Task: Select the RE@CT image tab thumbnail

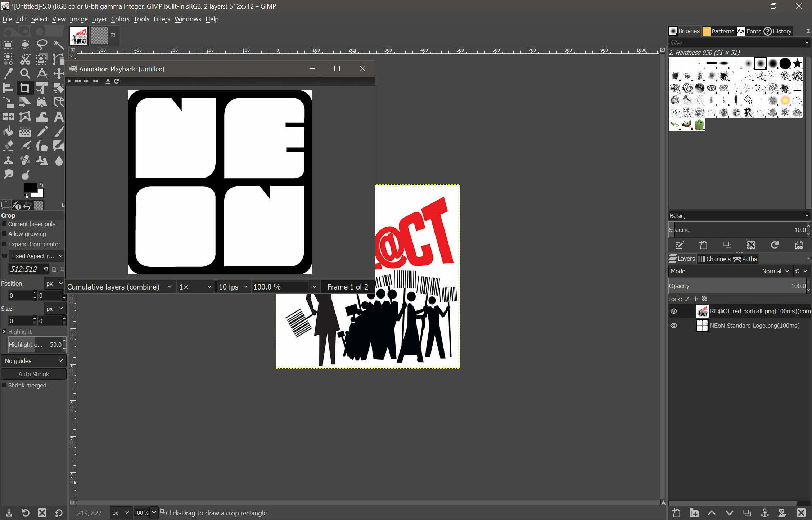Action: pyautogui.click(x=79, y=36)
